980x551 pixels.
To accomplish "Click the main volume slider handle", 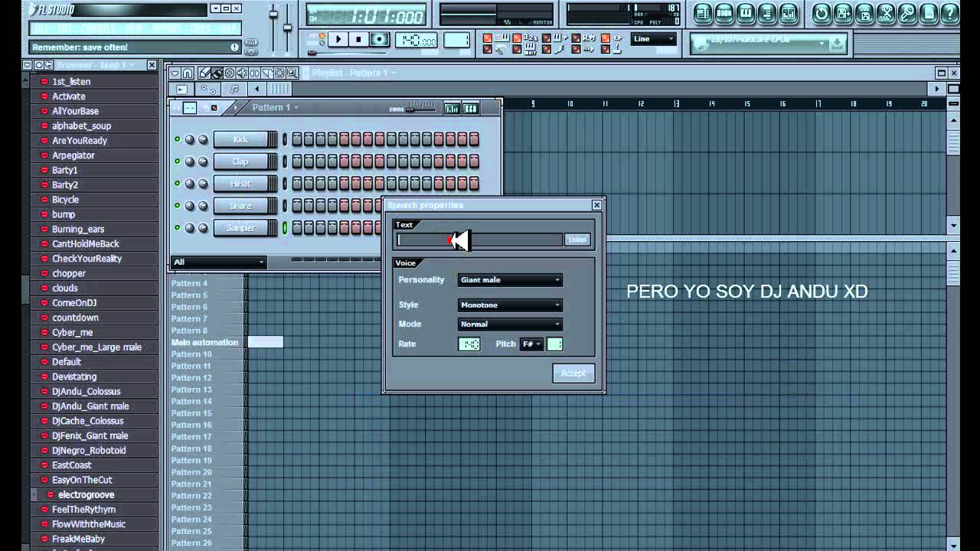I will (x=273, y=14).
